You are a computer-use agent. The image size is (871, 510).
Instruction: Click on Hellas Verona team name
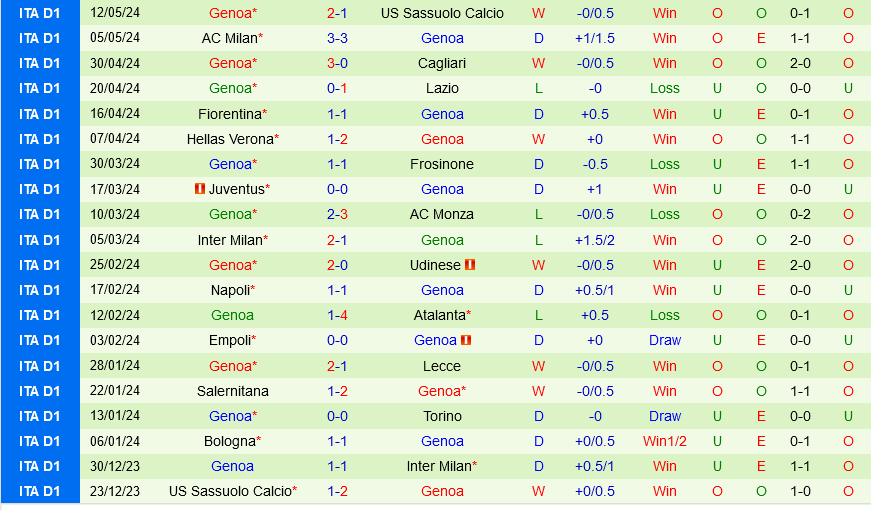pos(229,139)
